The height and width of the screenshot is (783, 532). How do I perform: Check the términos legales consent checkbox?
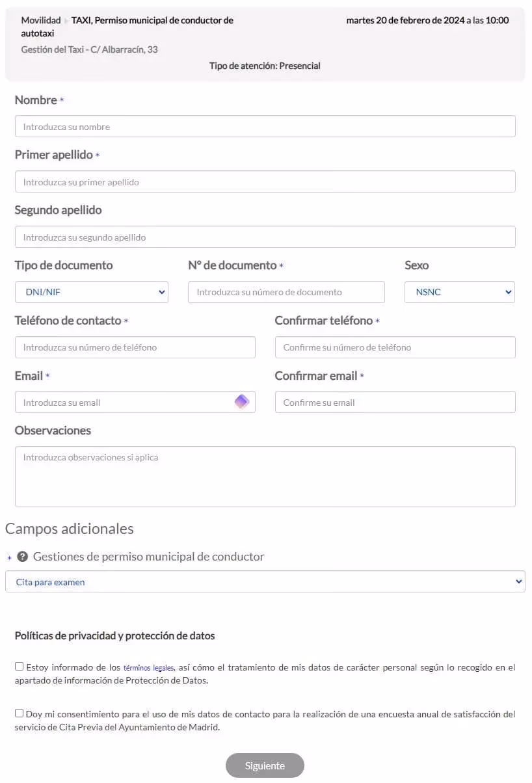(x=19, y=666)
